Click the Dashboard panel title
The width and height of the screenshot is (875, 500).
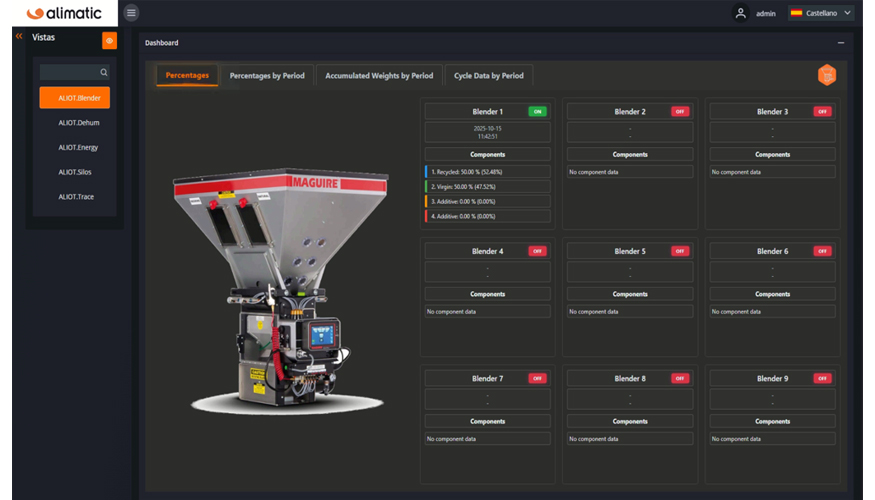[x=162, y=42]
